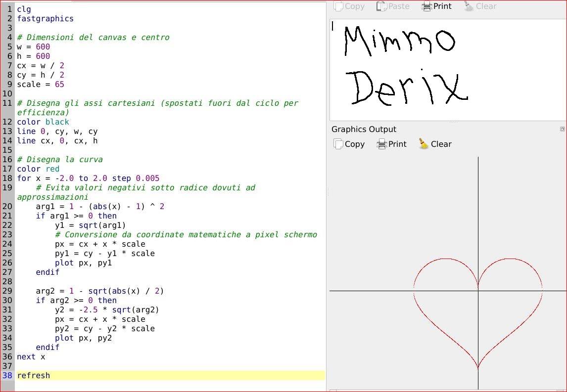Click Copy icon in text output toolbar
567x392 pixels.
pos(338,6)
